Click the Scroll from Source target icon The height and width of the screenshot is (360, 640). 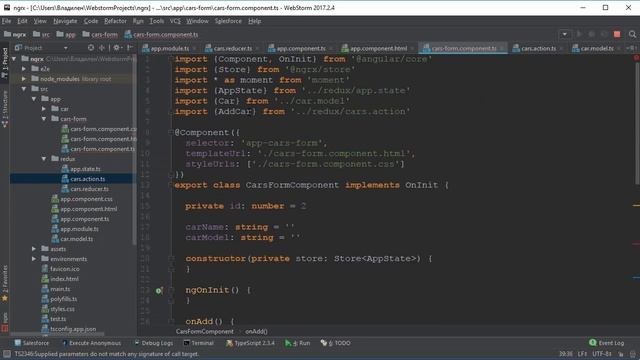tap(91, 48)
